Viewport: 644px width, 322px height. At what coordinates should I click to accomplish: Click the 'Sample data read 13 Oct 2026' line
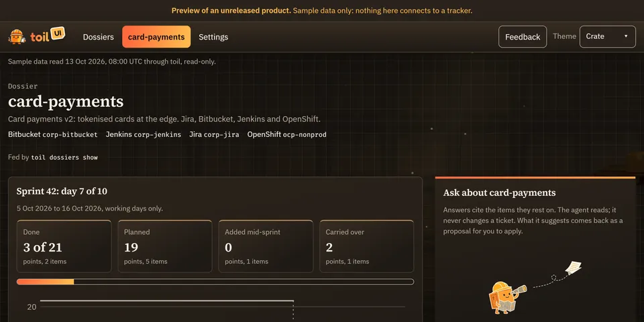coord(112,62)
